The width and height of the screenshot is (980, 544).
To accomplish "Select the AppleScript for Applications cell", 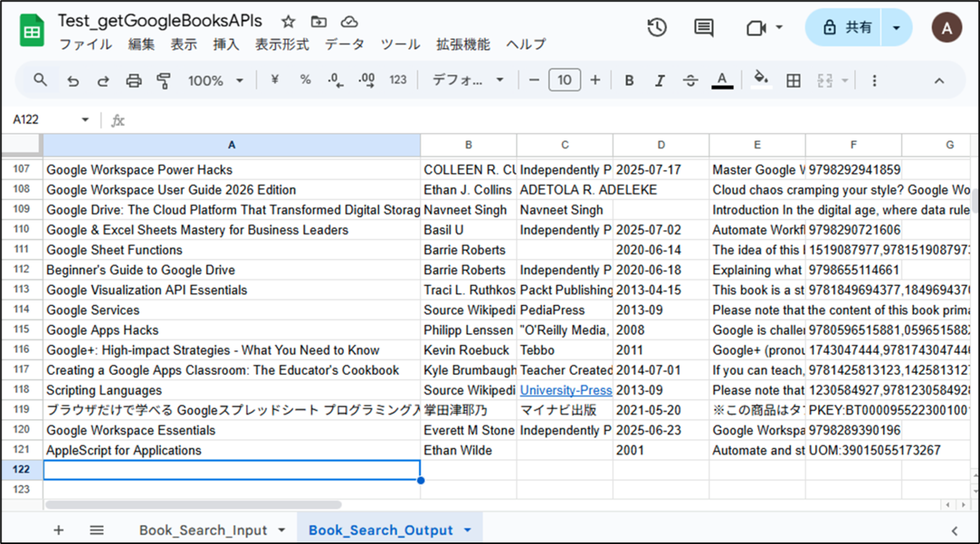I will [232, 450].
